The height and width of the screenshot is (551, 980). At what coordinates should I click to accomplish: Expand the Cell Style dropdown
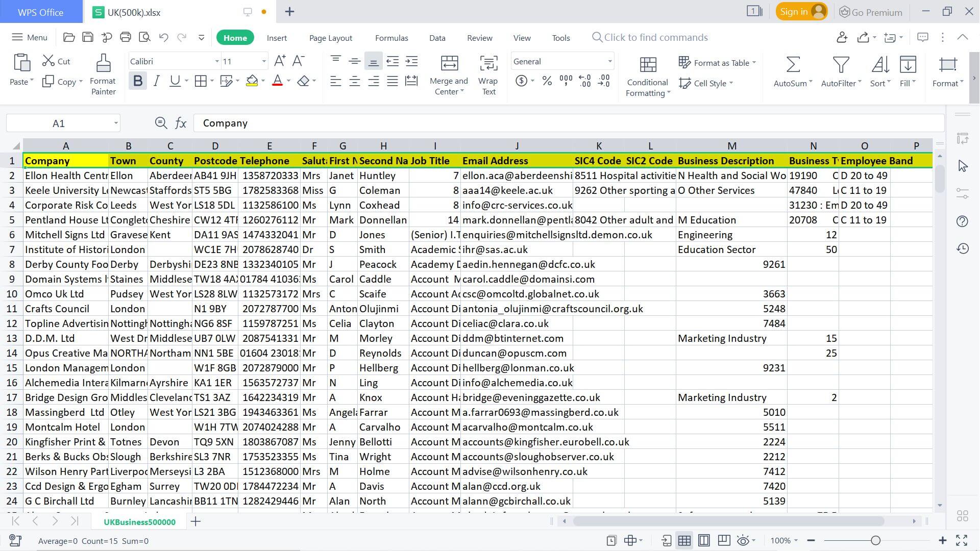pos(731,83)
